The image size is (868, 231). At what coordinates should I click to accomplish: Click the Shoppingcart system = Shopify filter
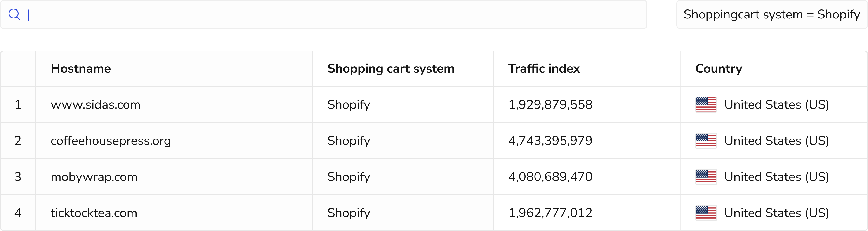click(x=772, y=15)
